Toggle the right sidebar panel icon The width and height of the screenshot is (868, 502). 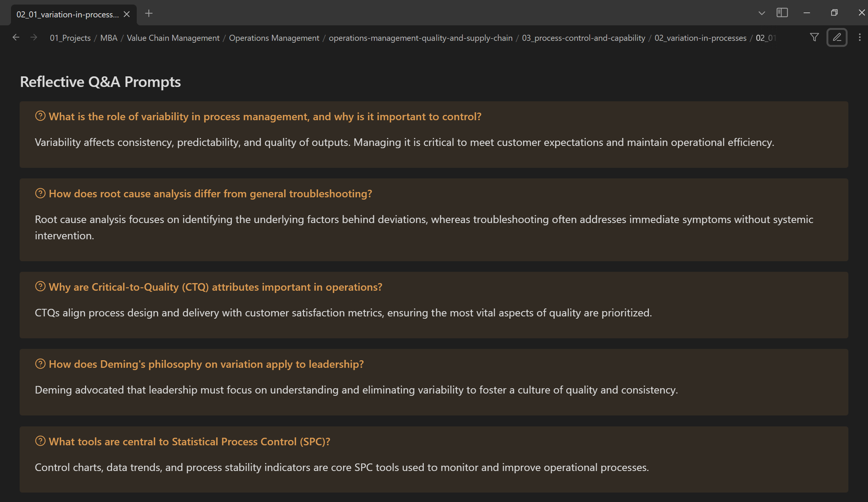point(782,13)
